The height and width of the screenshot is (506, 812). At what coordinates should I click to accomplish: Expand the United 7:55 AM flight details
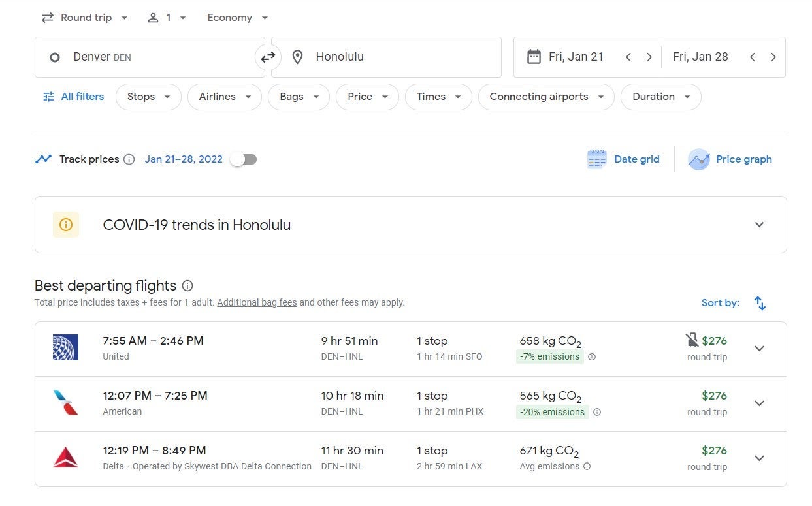click(759, 349)
